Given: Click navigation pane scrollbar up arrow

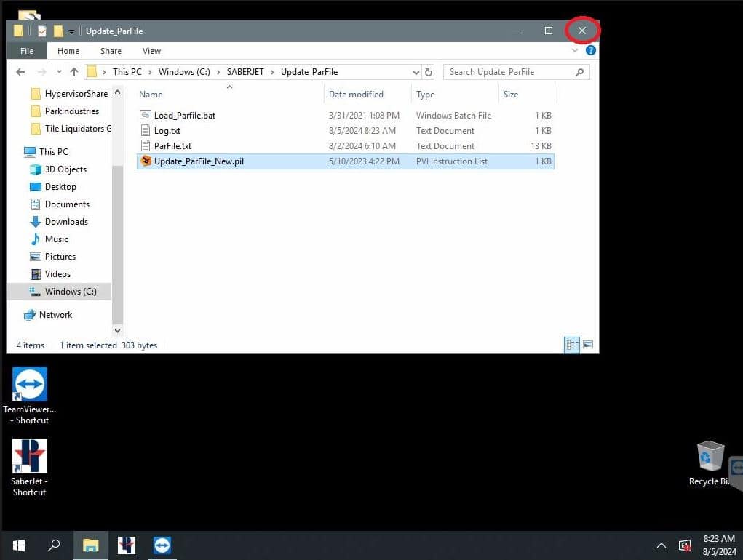Looking at the screenshot, I should [117, 92].
